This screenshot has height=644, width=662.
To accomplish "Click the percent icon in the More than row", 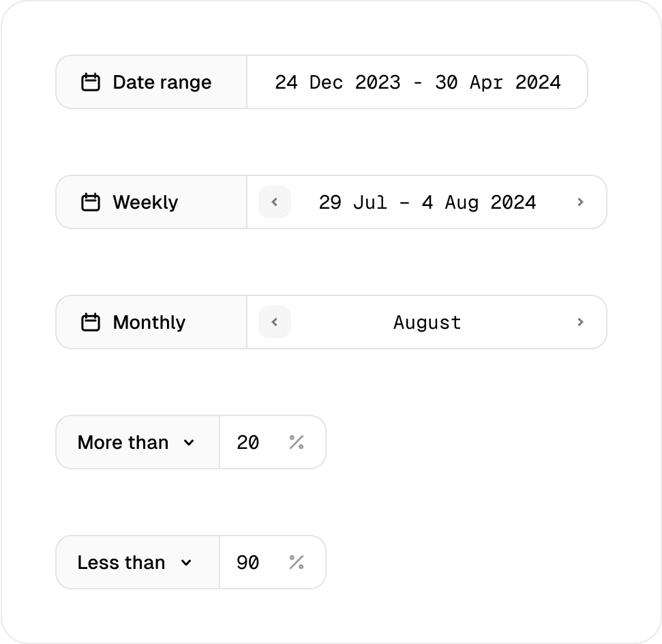I will (x=296, y=443).
